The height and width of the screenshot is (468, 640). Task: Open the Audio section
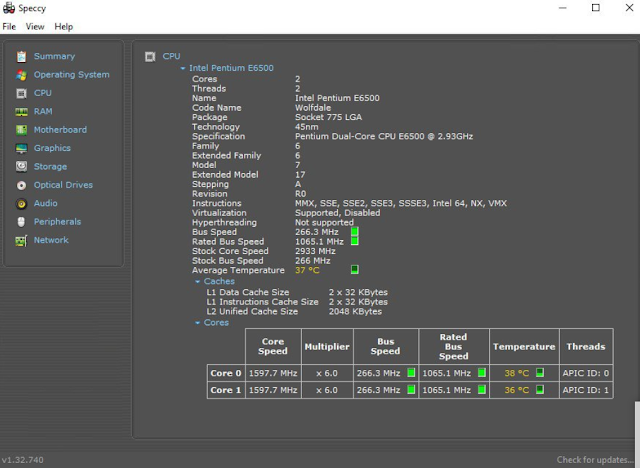click(45, 203)
